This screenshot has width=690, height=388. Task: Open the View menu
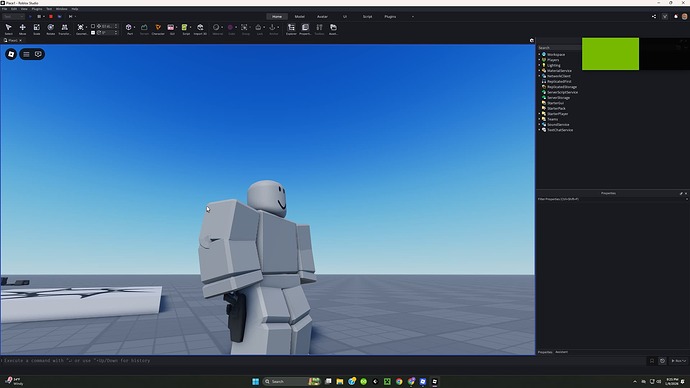tap(24, 9)
